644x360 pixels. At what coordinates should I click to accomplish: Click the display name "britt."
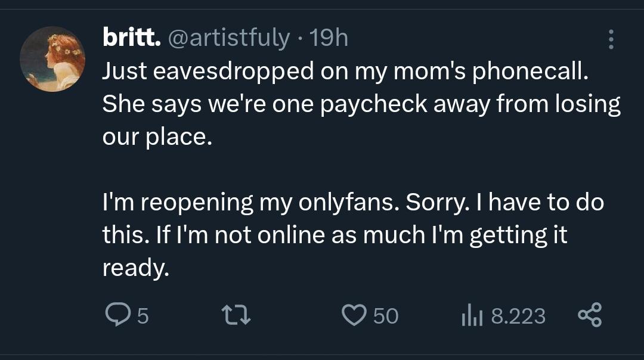tap(132, 39)
